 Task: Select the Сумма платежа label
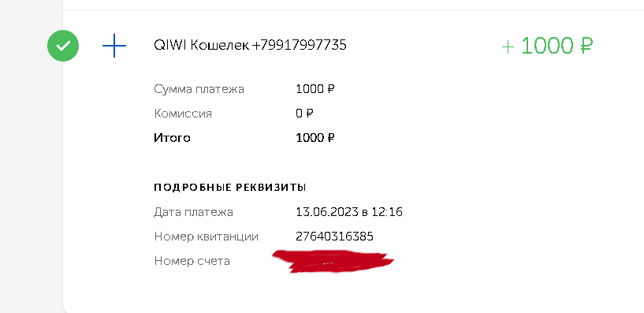point(199,89)
